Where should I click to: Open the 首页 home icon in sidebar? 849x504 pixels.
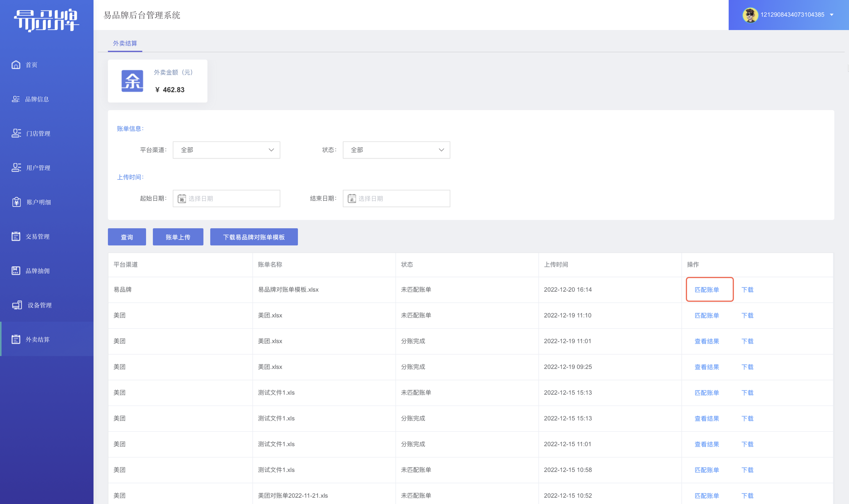(16, 65)
